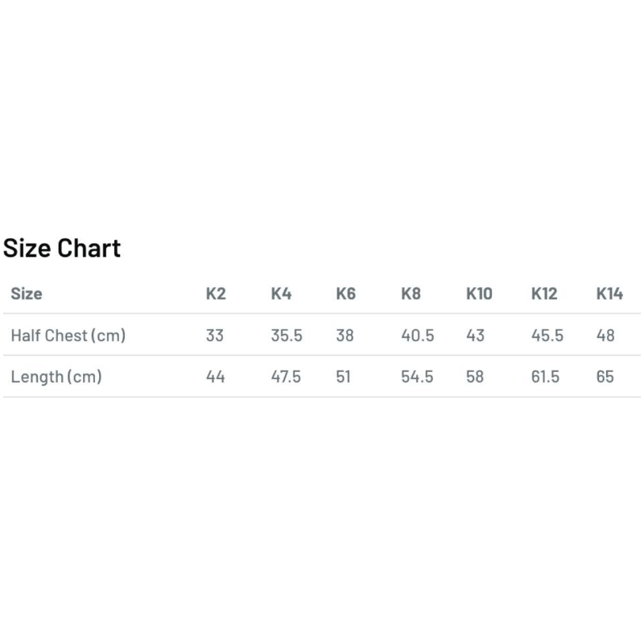Select the 54.5 length cell
Screen dimensions: 644x644
click(x=417, y=376)
